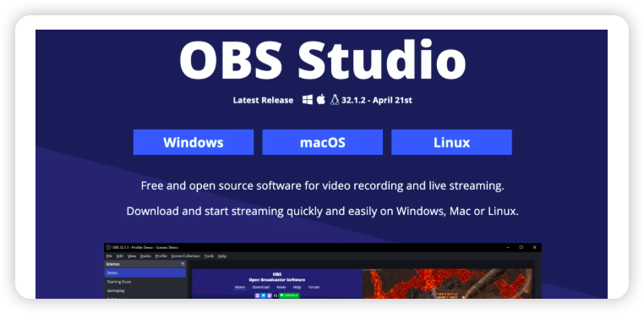Image resolution: width=644 pixels, height=314 pixels.
Task: Click the Forum link in the OBS preview
Action: pyautogui.click(x=314, y=287)
